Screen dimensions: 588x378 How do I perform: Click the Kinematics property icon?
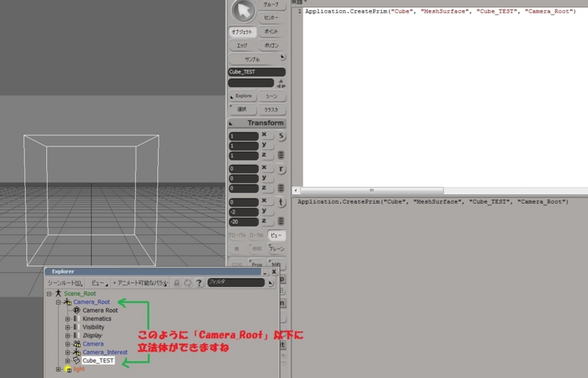pos(76,318)
